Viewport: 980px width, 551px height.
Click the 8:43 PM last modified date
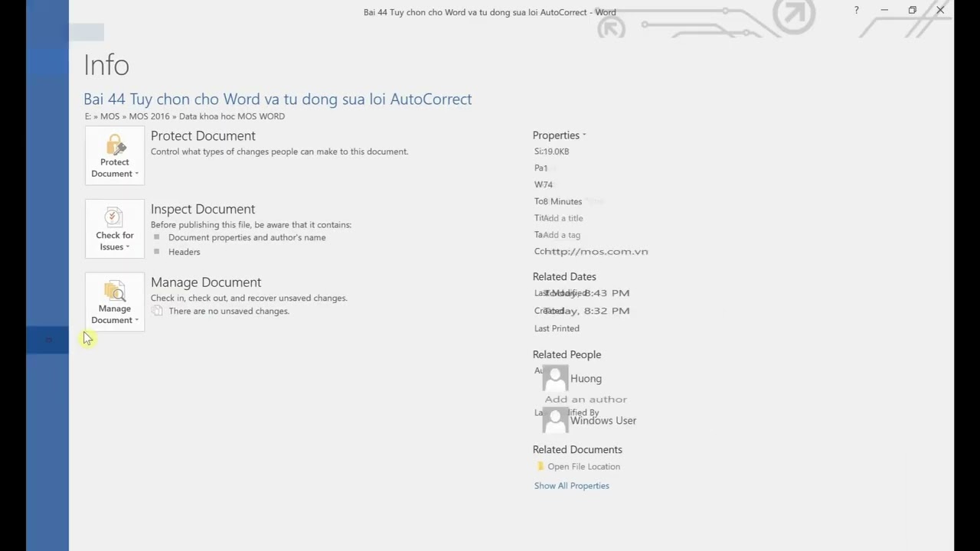(x=586, y=293)
